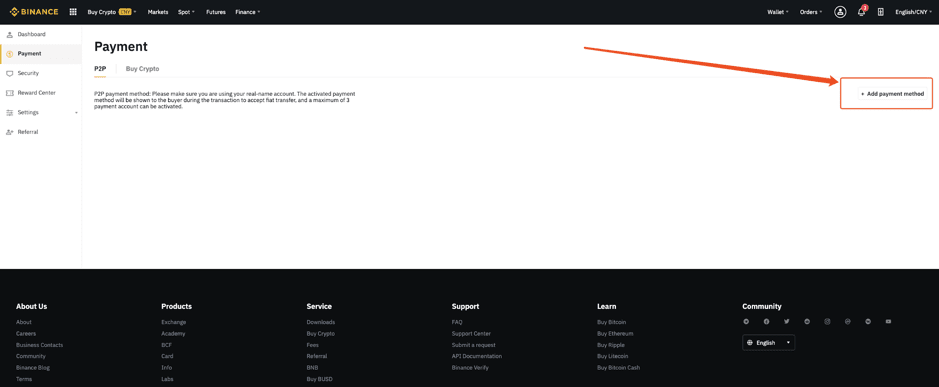Expand the Buy Crypto dropdown in header
The width and height of the screenshot is (939, 387).
[x=111, y=12]
